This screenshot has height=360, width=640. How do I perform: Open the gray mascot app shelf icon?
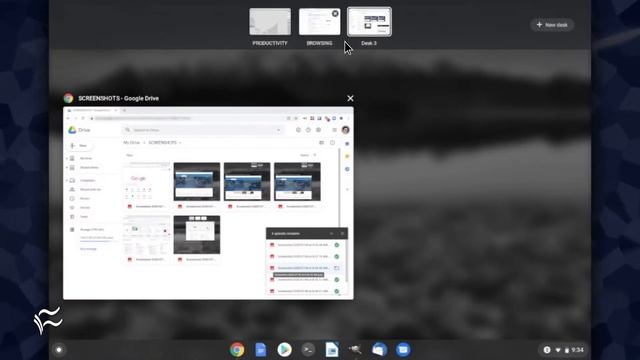tap(355, 350)
